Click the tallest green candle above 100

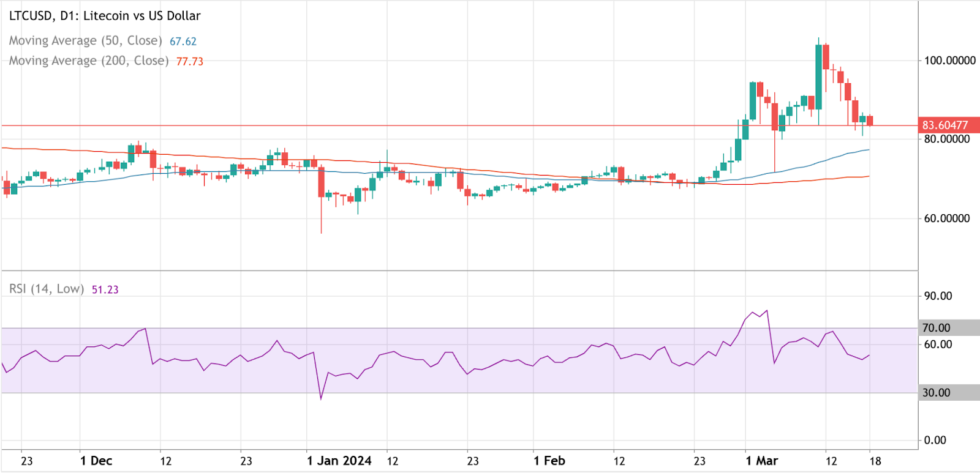coord(819,76)
